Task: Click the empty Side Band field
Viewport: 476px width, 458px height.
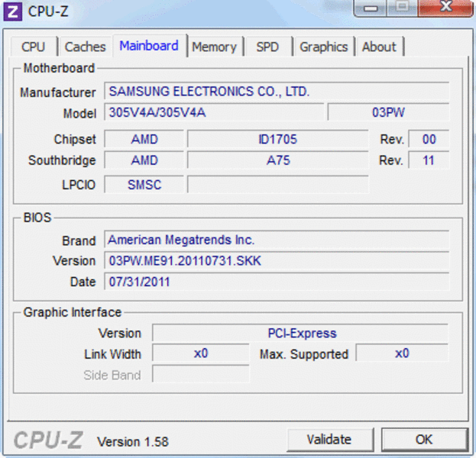Action: point(201,374)
